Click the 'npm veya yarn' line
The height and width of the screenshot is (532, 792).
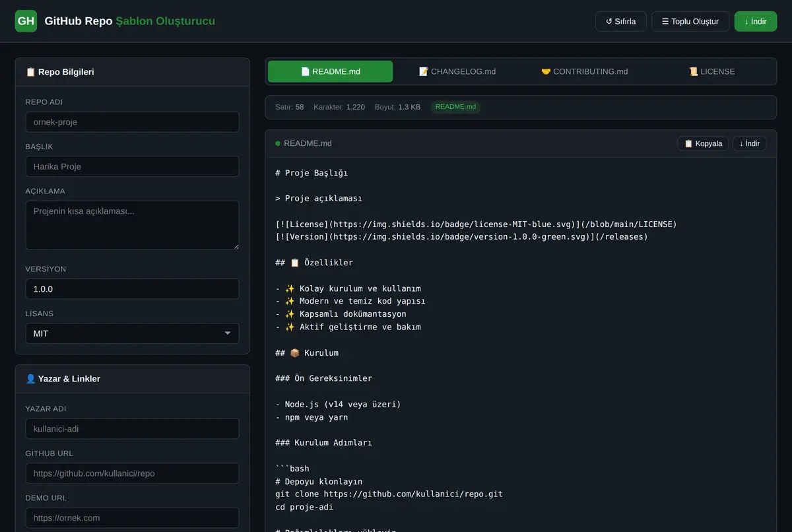312,417
